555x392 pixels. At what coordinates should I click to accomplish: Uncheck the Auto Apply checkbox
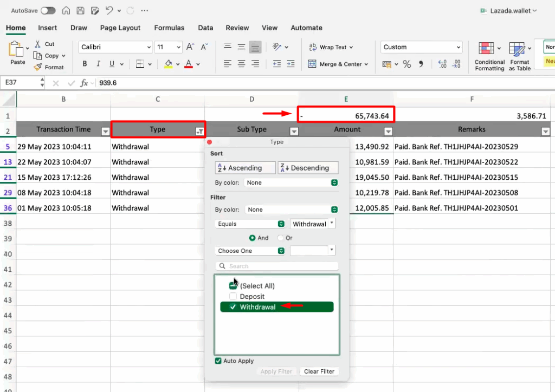(218, 361)
